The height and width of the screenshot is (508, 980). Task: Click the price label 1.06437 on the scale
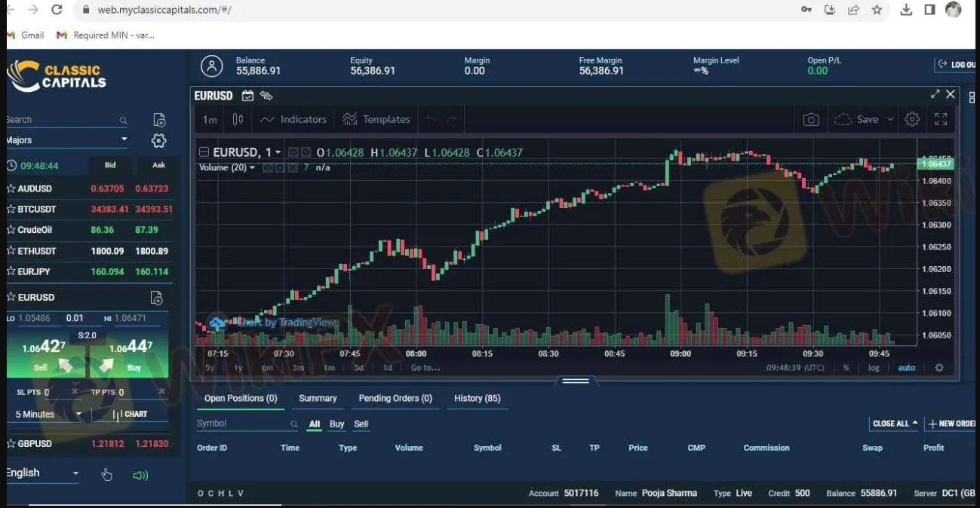(935, 164)
